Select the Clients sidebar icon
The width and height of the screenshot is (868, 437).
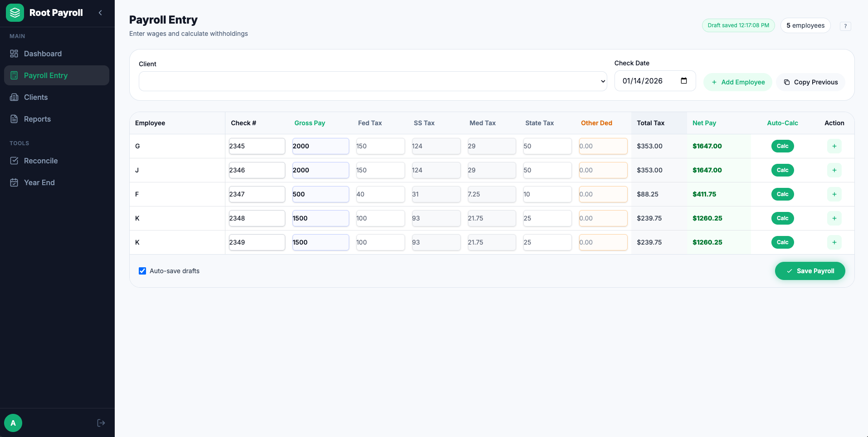14,97
